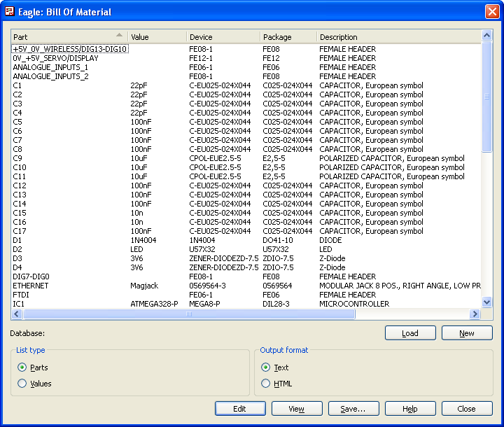Open Help for Bill Of Material
The height and width of the screenshot is (427, 504).
(410, 409)
